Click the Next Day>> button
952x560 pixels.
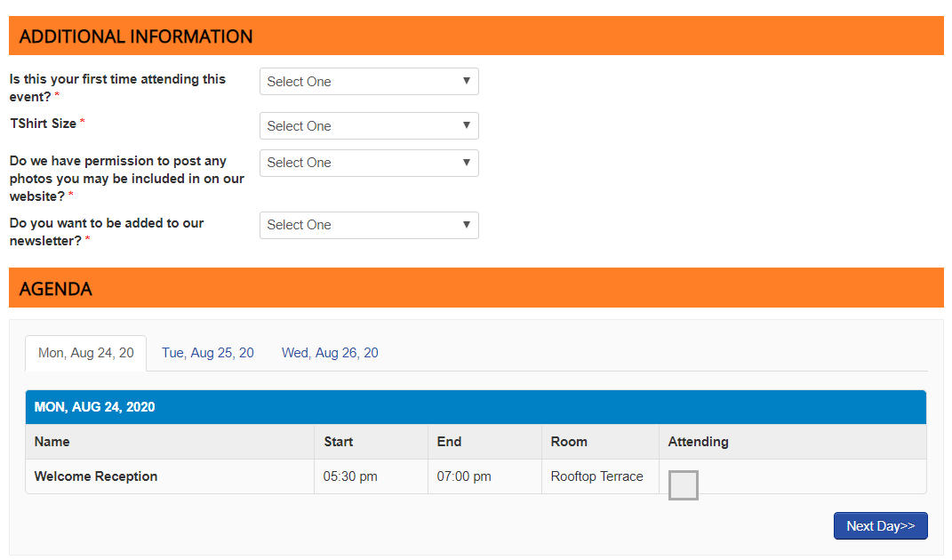880,525
